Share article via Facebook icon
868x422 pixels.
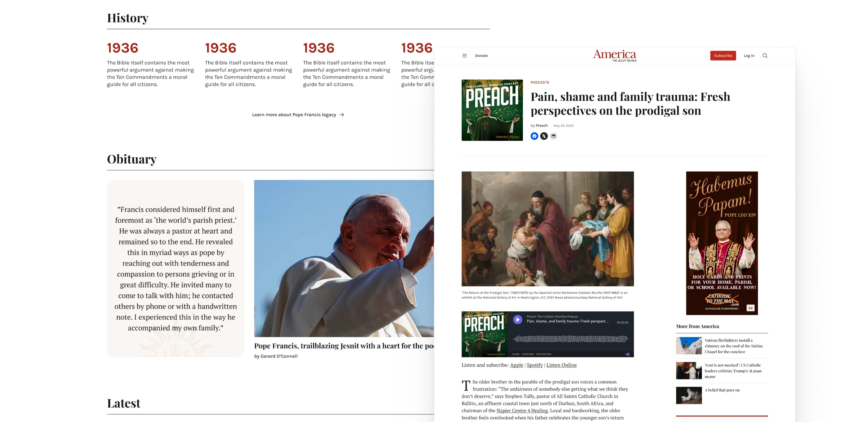click(x=534, y=136)
